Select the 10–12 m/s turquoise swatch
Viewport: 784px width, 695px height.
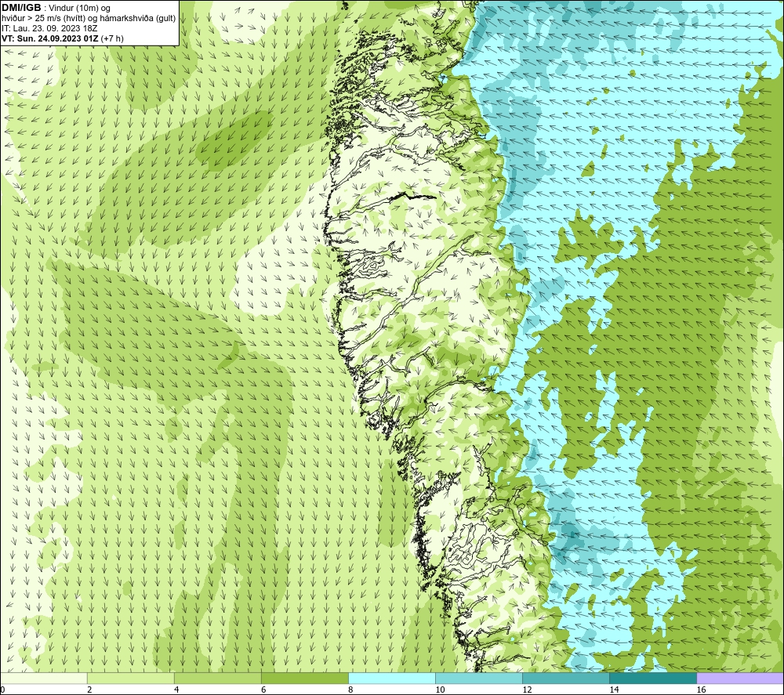click(479, 678)
